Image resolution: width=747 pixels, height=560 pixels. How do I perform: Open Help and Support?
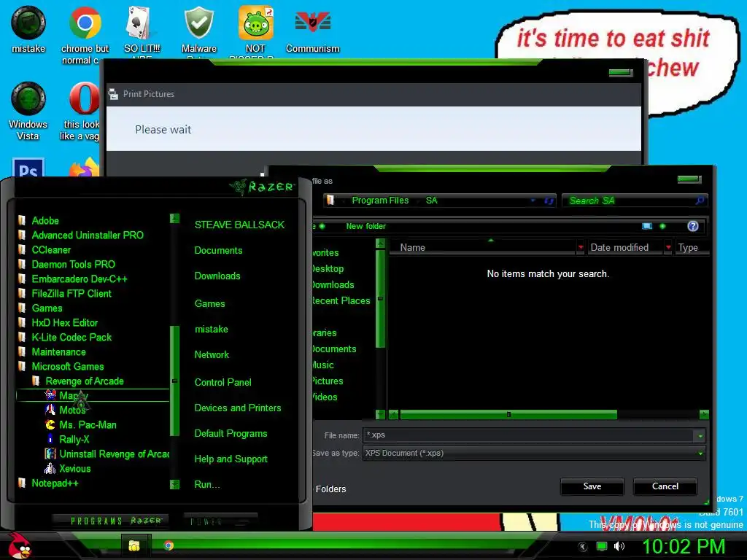tap(231, 459)
